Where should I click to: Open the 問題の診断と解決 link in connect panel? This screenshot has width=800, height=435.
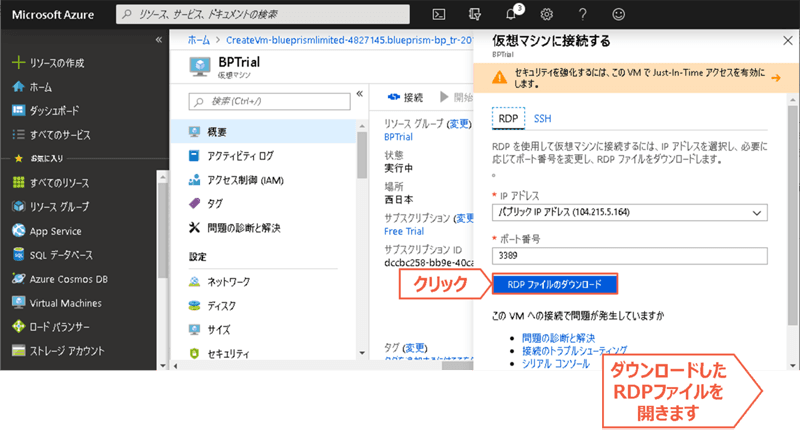(558, 338)
